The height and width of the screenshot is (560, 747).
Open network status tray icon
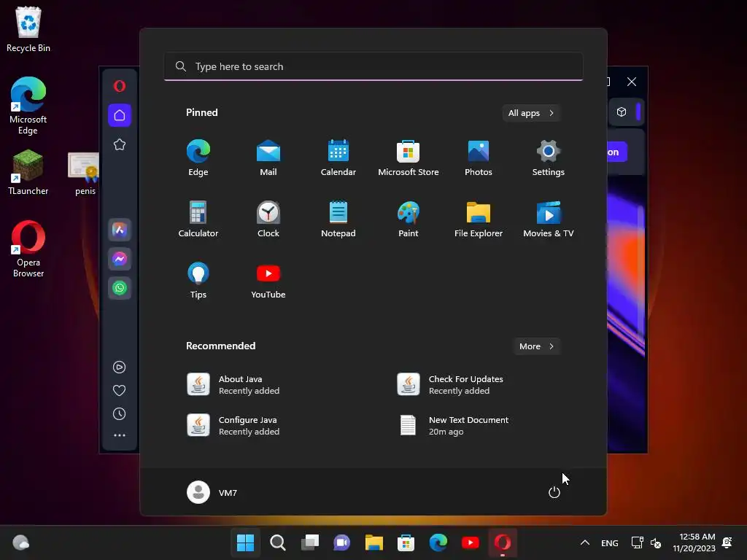point(637,542)
